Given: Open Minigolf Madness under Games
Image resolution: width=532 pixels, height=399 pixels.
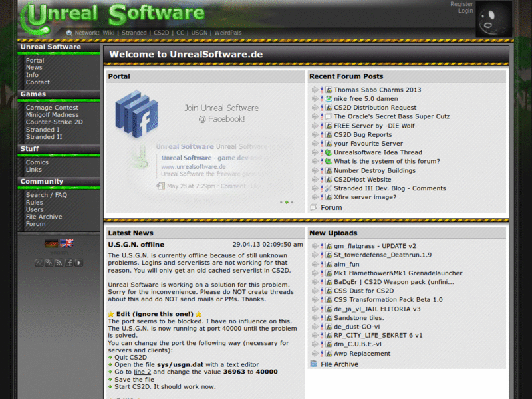Looking at the screenshot, I should point(53,115).
